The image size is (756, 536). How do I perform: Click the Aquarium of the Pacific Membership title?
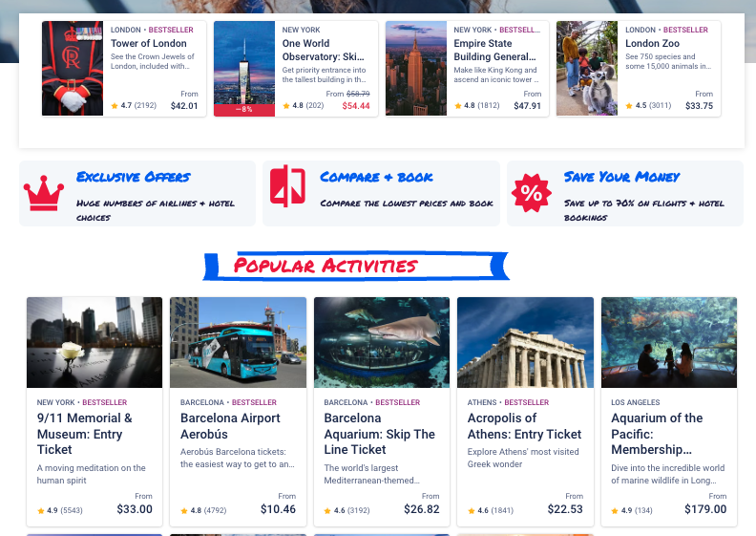tap(657, 434)
